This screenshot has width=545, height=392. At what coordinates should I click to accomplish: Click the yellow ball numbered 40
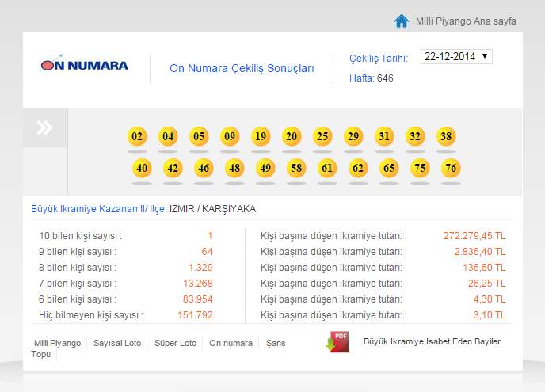click(x=142, y=168)
